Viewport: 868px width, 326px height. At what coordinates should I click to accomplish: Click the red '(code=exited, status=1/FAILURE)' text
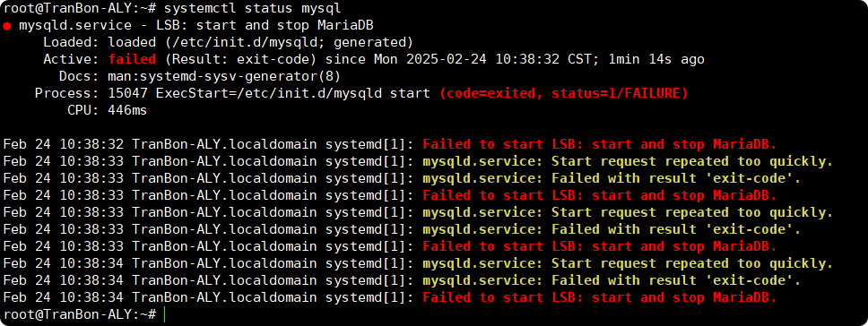point(564,93)
